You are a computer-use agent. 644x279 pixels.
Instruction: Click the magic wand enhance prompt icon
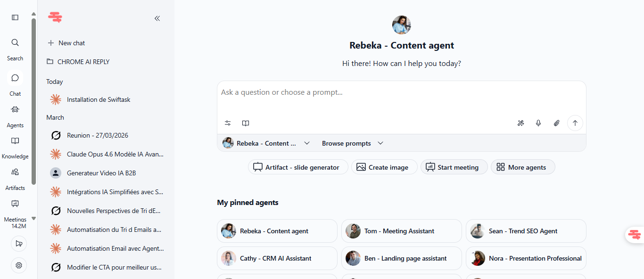coord(520,123)
